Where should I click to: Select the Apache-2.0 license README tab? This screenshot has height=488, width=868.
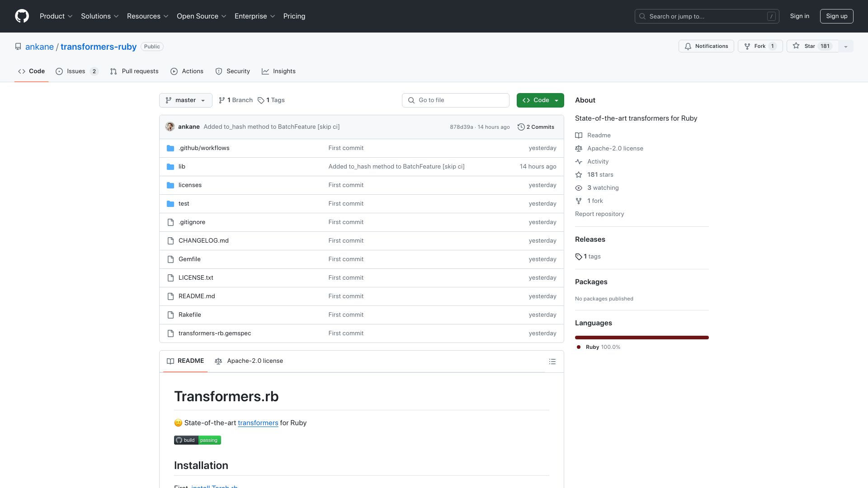click(x=249, y=361)
